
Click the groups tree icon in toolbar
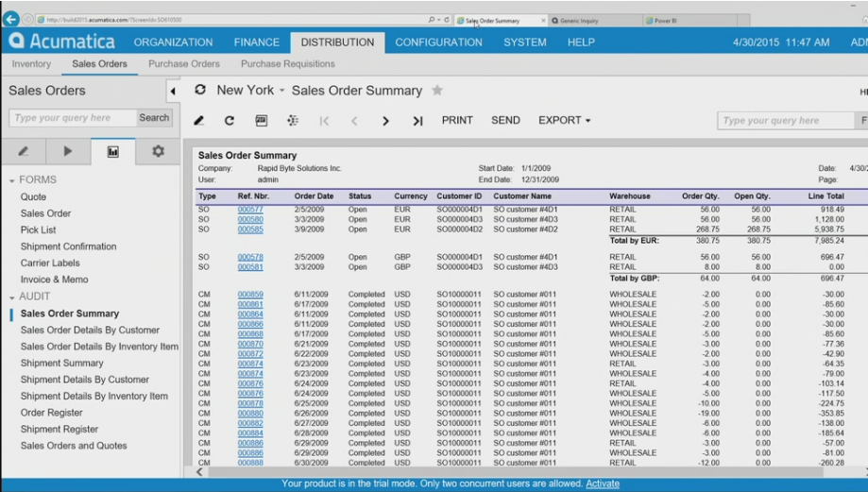[x=293, y=121]
